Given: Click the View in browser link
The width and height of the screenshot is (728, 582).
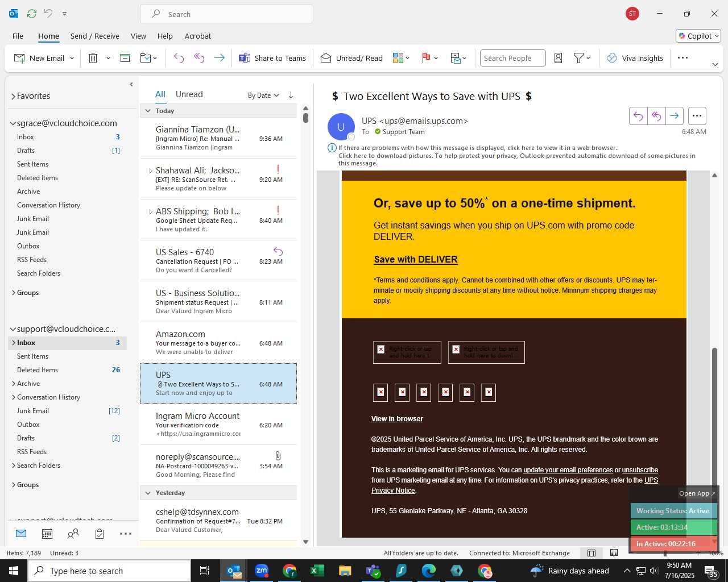Looking at the screenshot, I should click(x=397, y=419).
